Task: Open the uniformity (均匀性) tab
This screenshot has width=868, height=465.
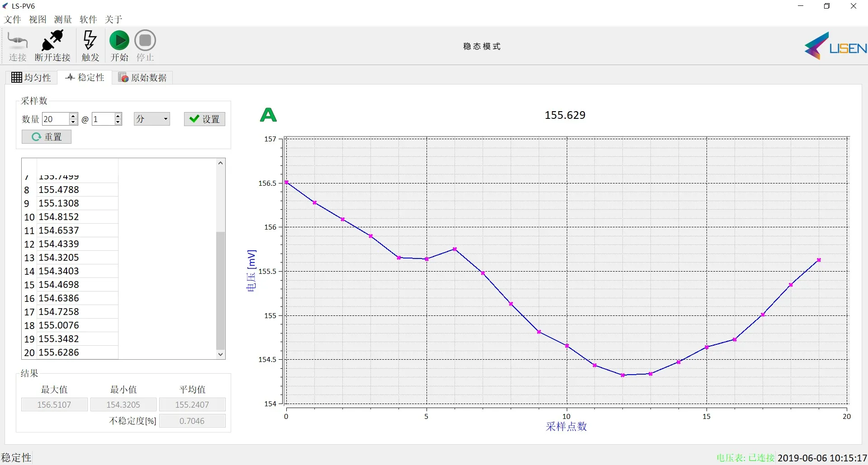Action: (x=31, y=78)
